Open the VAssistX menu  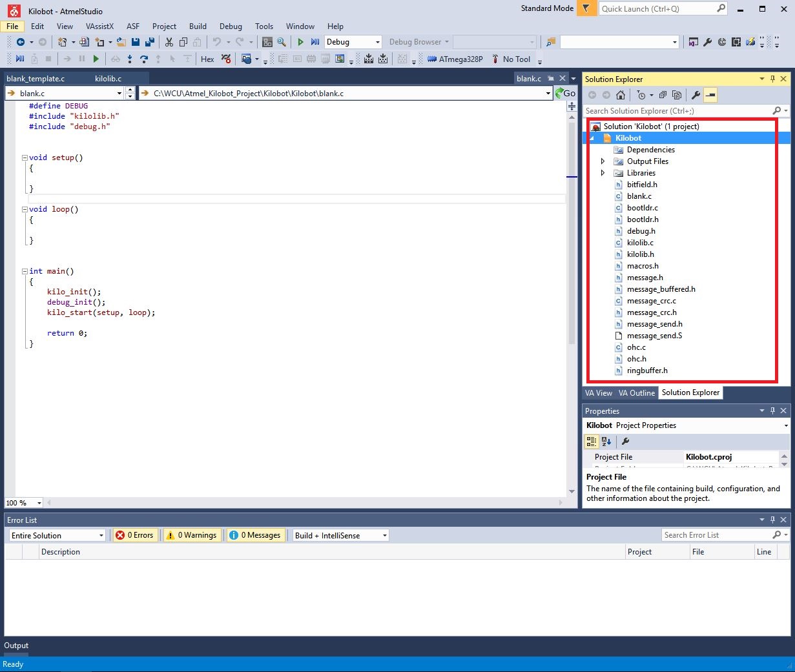point(99,26)
